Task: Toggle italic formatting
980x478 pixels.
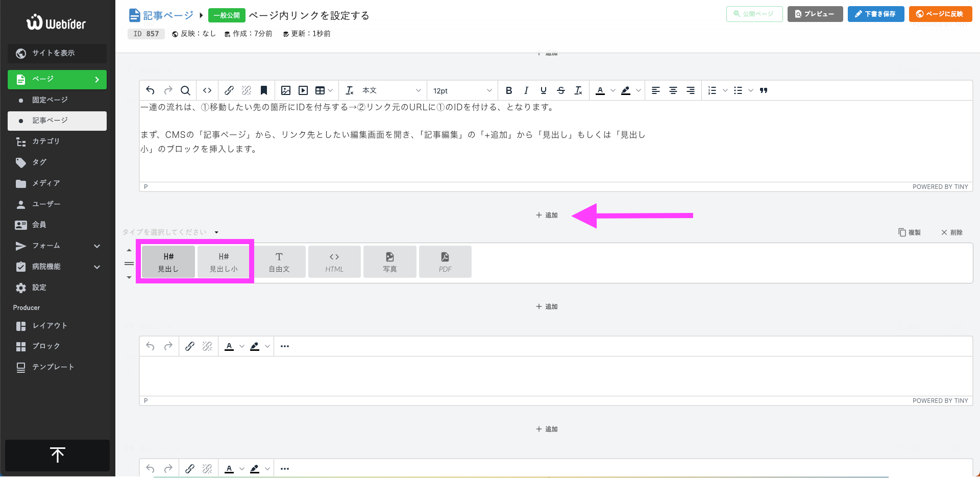Action: point(526,90)
